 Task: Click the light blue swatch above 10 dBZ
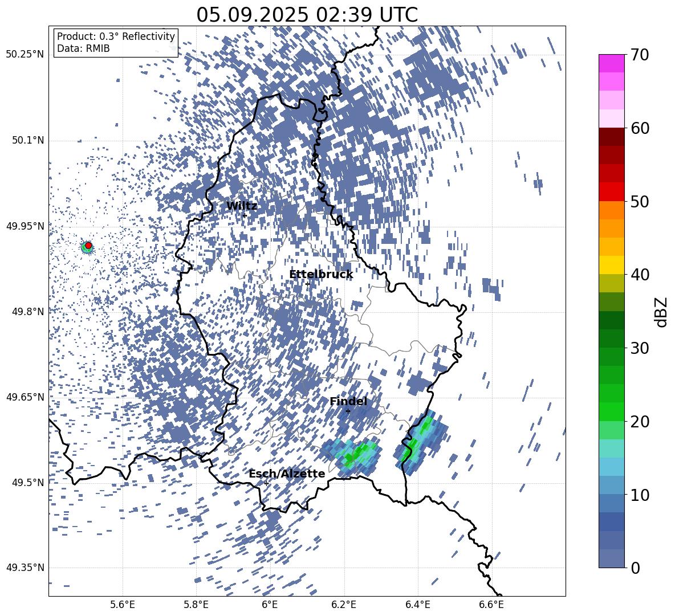tap(612, 486)
